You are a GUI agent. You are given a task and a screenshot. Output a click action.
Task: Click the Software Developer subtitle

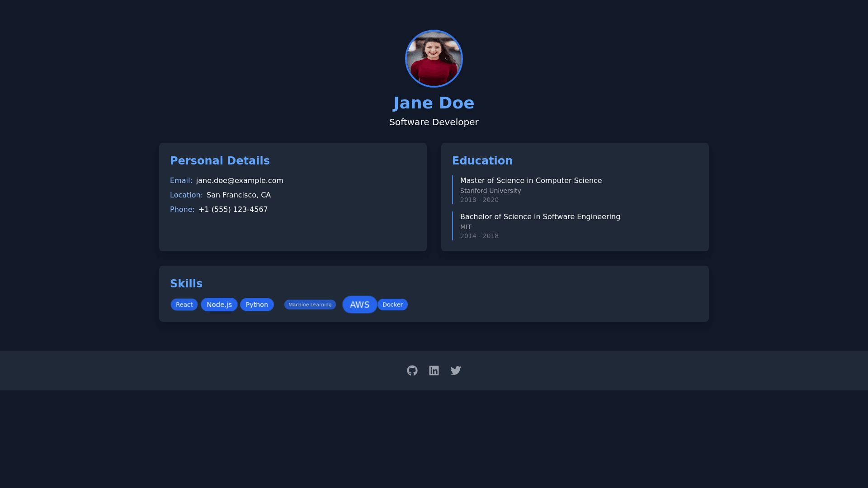click(x=434, y=122)
